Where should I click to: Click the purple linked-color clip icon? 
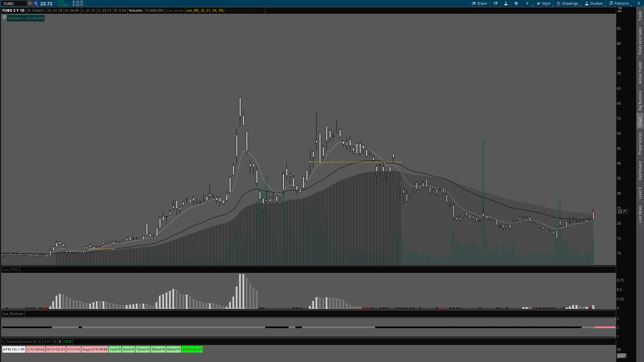pyautogui.click(x=36, y=3)
